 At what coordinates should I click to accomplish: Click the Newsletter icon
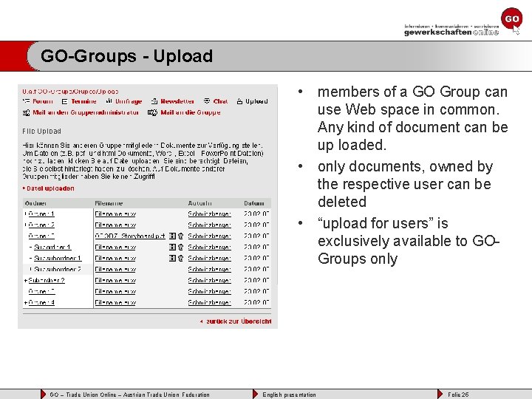(154, 101)
